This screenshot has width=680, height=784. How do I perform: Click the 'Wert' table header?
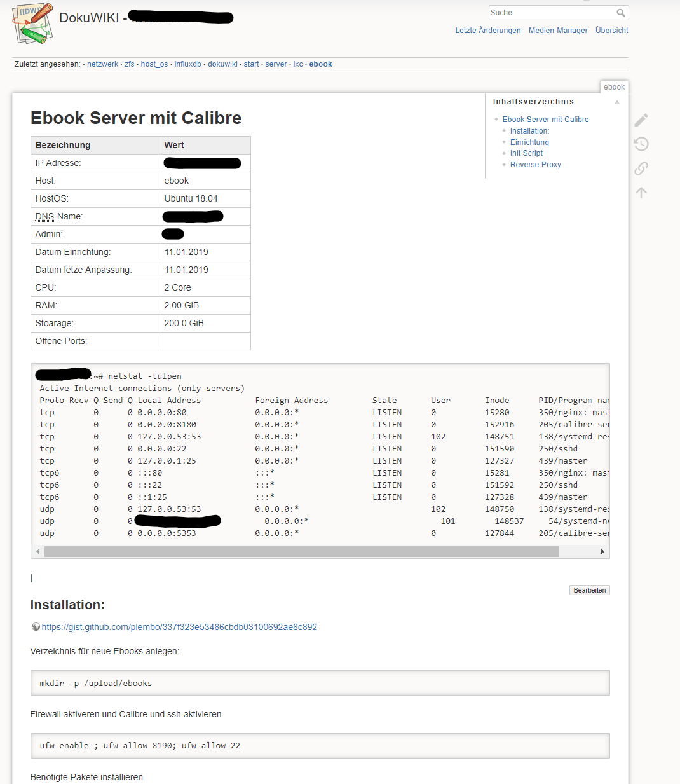205,145
